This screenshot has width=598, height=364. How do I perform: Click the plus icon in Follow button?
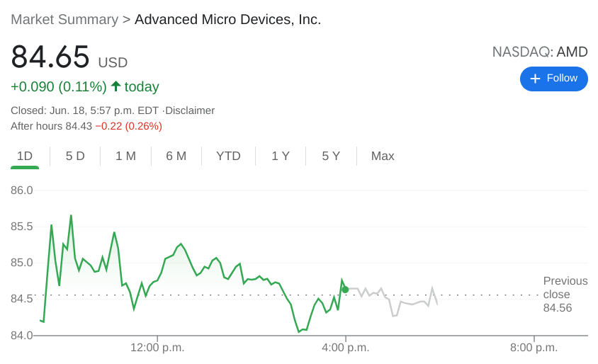(535, 79)
